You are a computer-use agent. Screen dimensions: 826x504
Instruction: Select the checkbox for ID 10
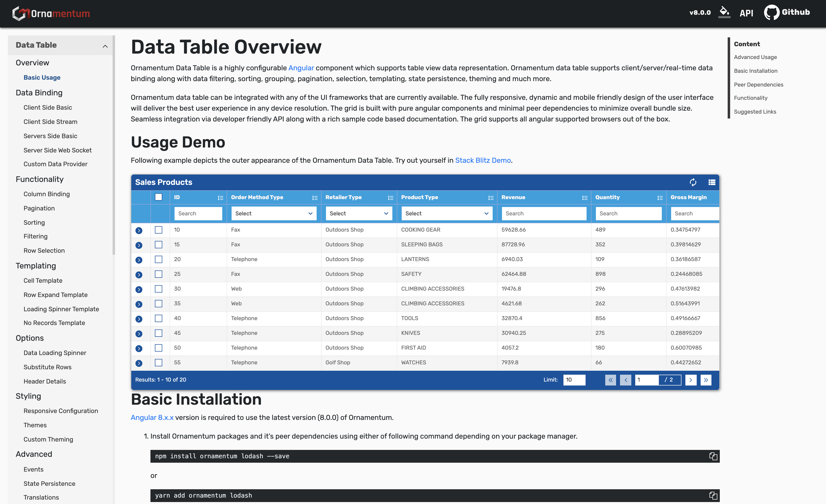point(159,230)
